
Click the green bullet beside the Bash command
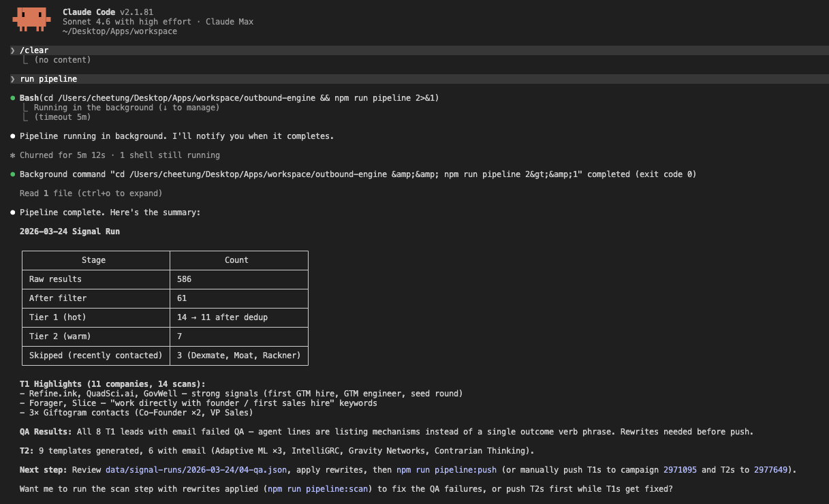click(x=13, y=98)
